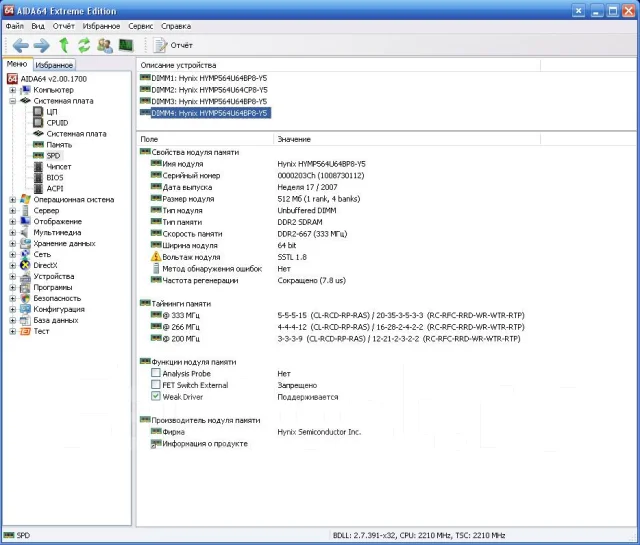Expand the Операционная система node

pyautogui.click(x=13, y=200)
